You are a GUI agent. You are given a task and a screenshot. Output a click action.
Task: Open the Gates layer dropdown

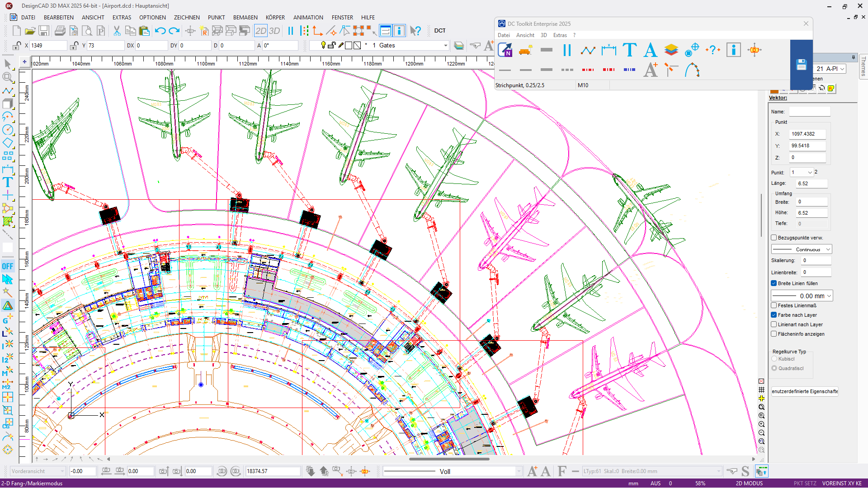coord(445,46)
